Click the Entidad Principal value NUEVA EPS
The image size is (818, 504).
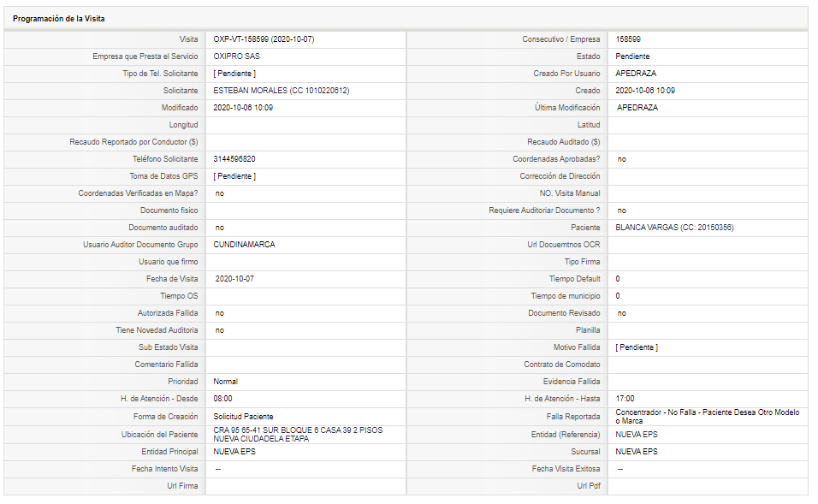(234, 452)
